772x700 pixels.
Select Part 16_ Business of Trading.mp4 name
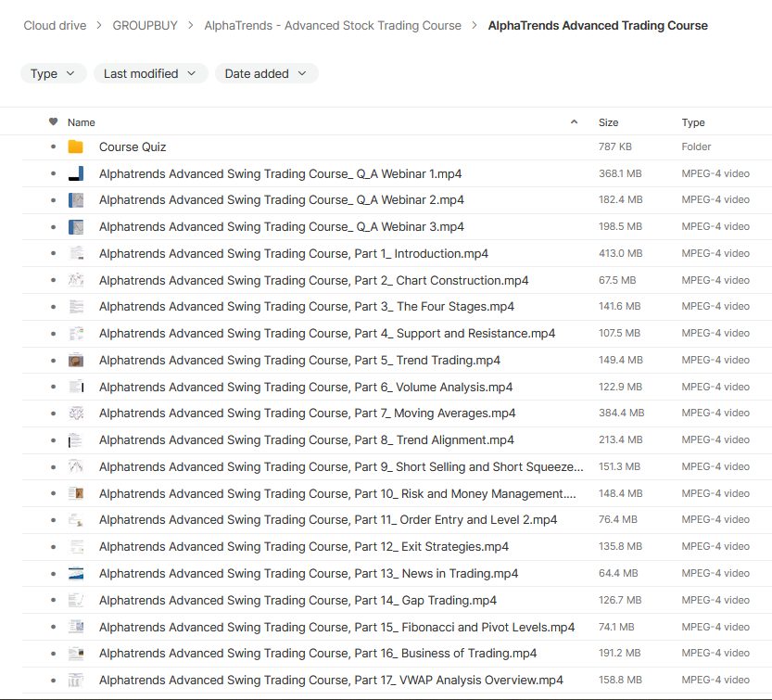[318, 654]
